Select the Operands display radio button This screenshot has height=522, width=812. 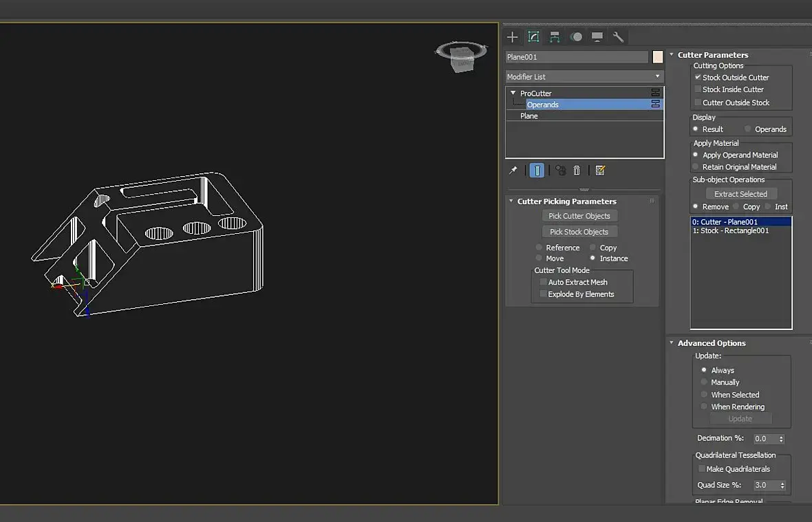tap(748, 129)
